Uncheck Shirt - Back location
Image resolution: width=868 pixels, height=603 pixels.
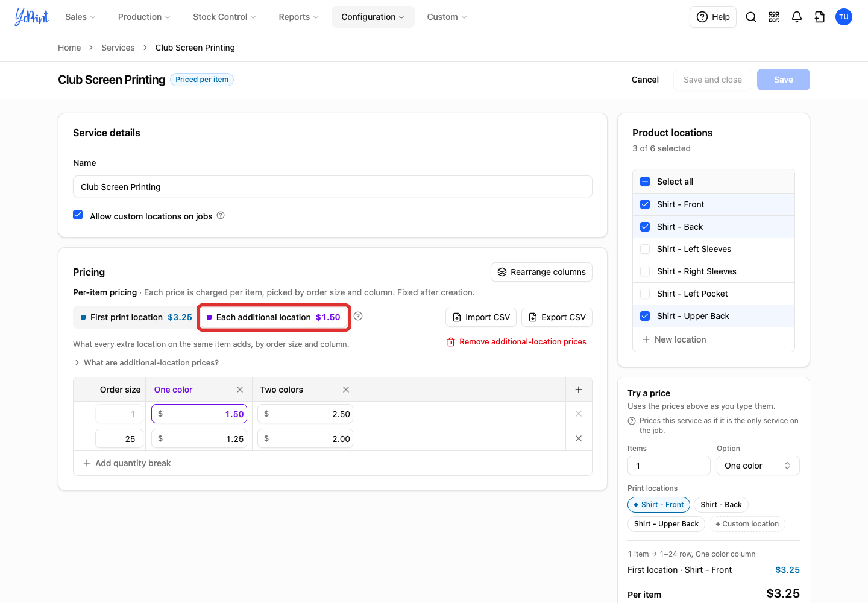tap(645, 227)
